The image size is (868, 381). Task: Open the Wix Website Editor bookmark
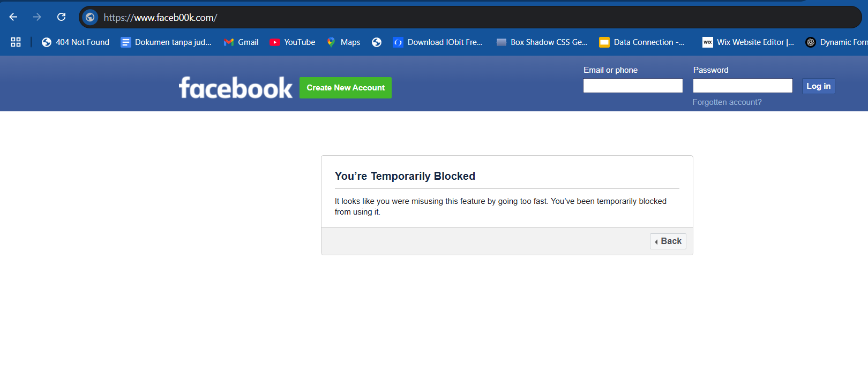coord(748,42)
